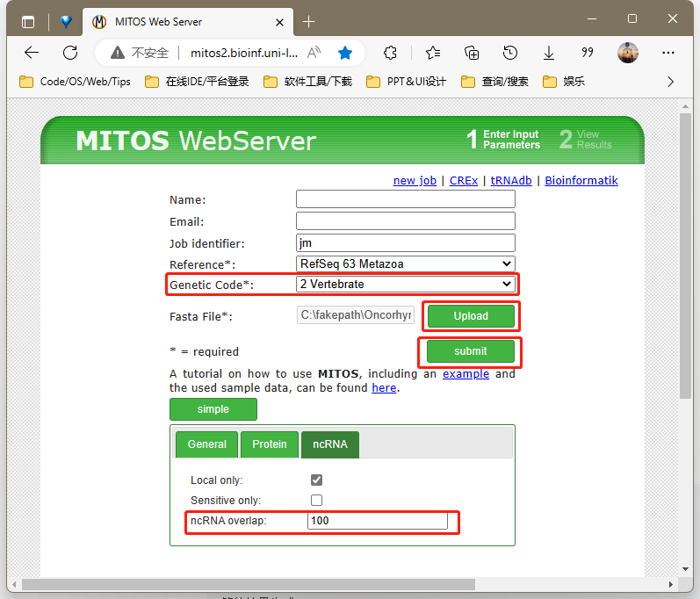Go back to the previous page

point(32,53)
